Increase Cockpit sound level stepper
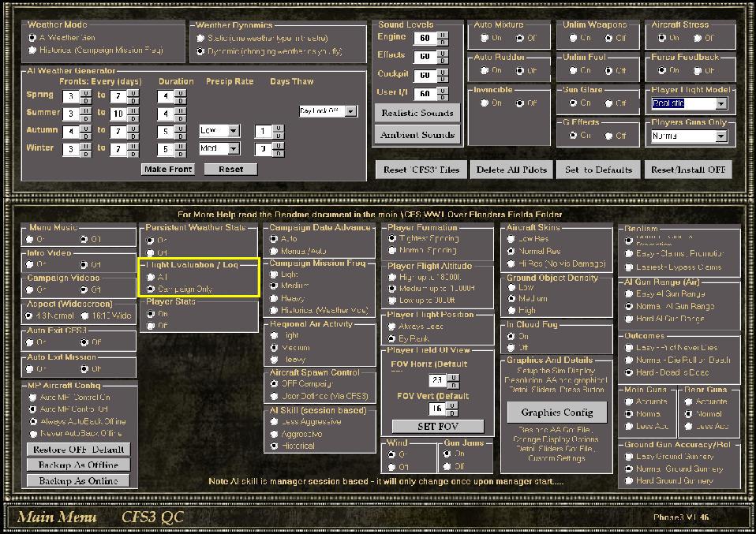The width and height of the screenshot is (756, 534). 443,72
